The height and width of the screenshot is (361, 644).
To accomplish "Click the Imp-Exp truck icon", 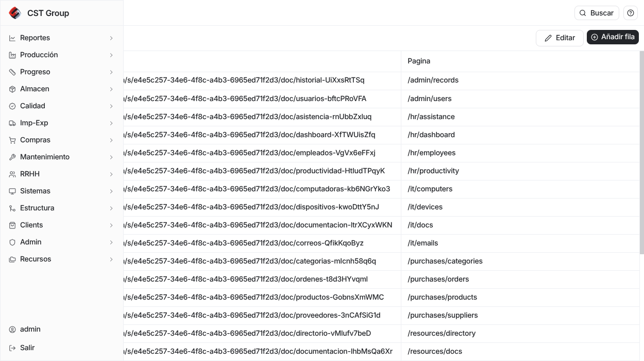I will point(12,123).
